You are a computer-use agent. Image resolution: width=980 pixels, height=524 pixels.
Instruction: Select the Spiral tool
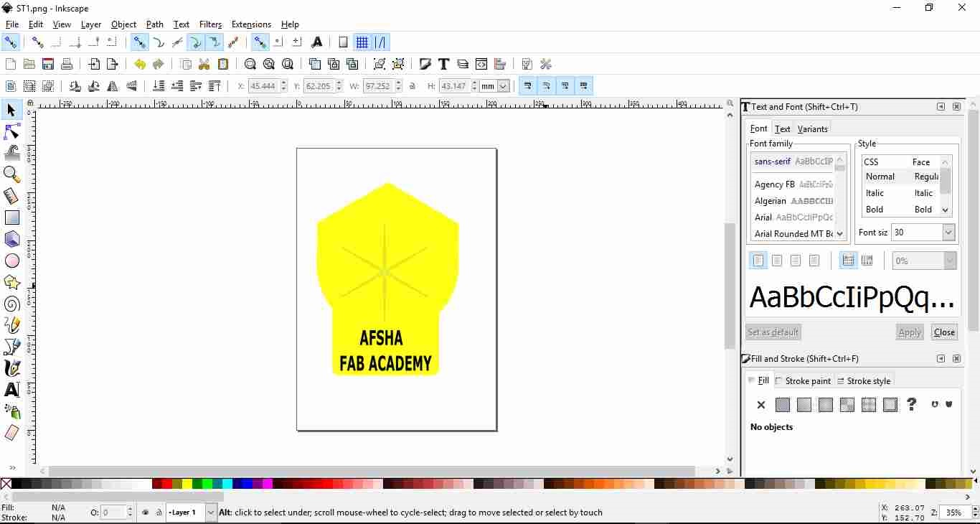[11, 304]
